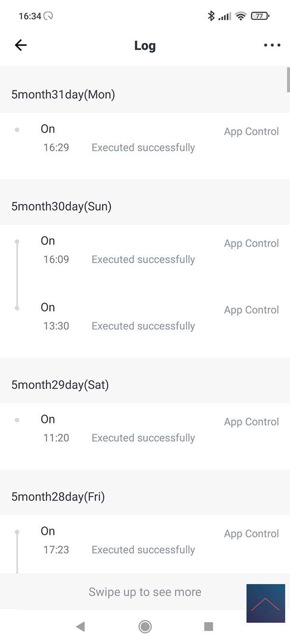Tap the Swipe up to see more text
Viewport: 290px width, 644px height.
(145, 592)
